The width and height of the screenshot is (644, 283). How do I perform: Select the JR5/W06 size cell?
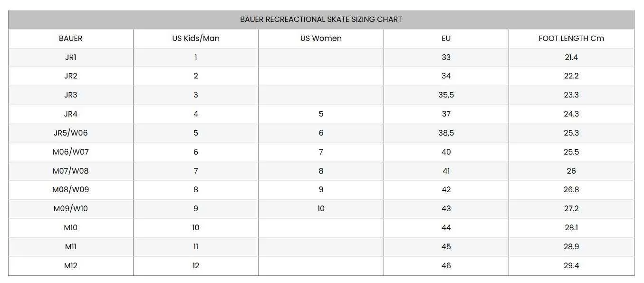click(x=70, y=133)
